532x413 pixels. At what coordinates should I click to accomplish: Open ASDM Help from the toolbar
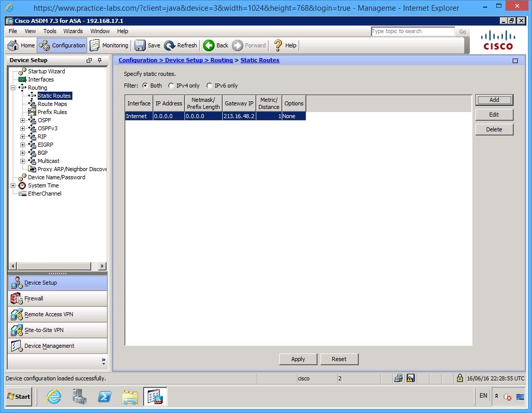pos(284,45)
